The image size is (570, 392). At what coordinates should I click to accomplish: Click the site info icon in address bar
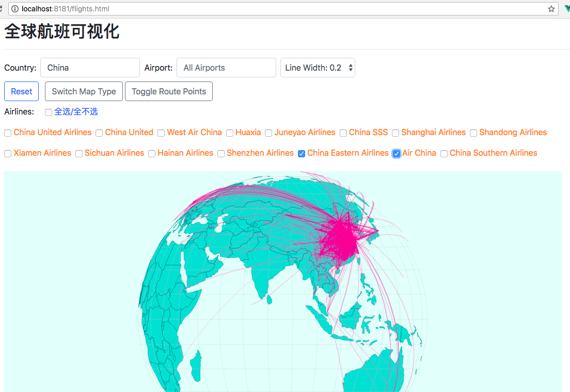15,9
